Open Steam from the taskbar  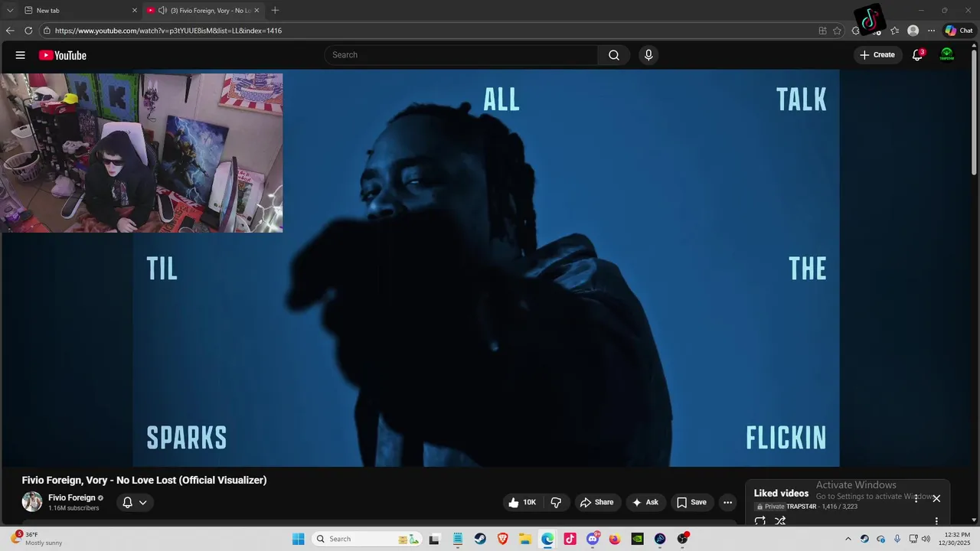(x=480, y=539)
